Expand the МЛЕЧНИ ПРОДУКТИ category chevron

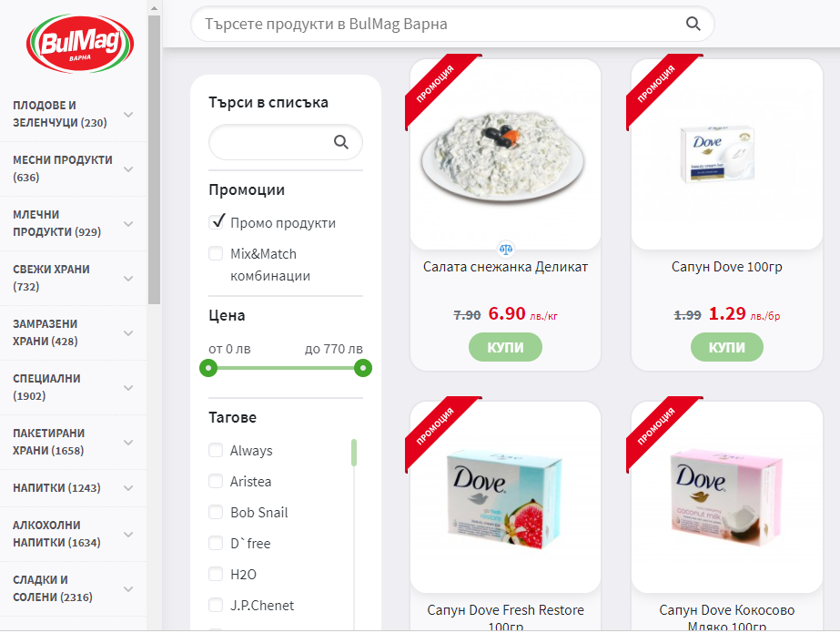point(128,223)
